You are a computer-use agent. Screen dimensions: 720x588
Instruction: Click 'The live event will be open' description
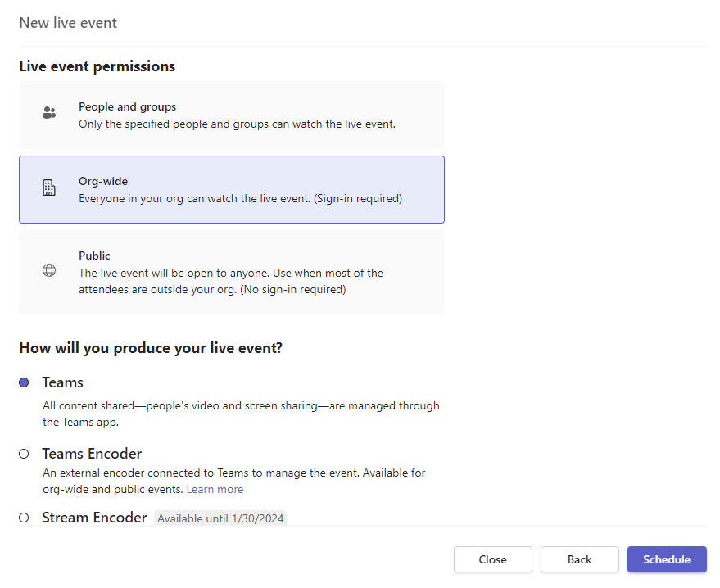231,282
